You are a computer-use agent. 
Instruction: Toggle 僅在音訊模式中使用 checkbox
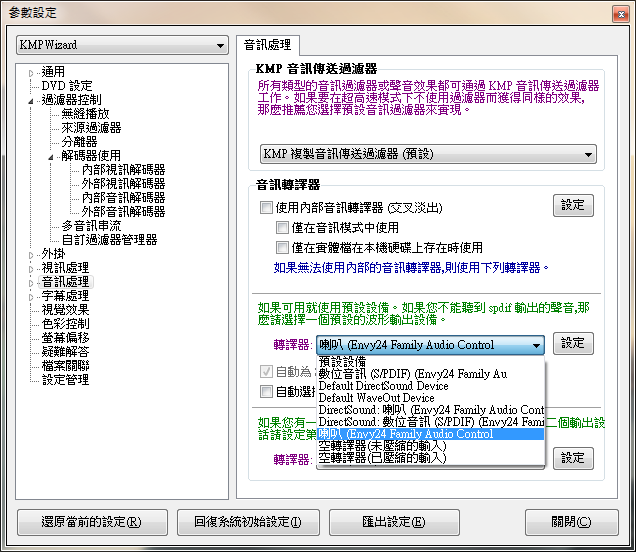click(282, 228)
